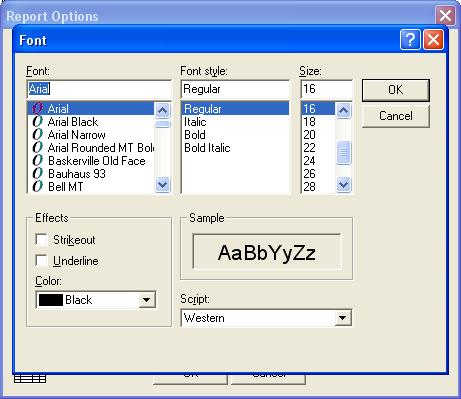Click in the Font name input field

click(99, 89)
